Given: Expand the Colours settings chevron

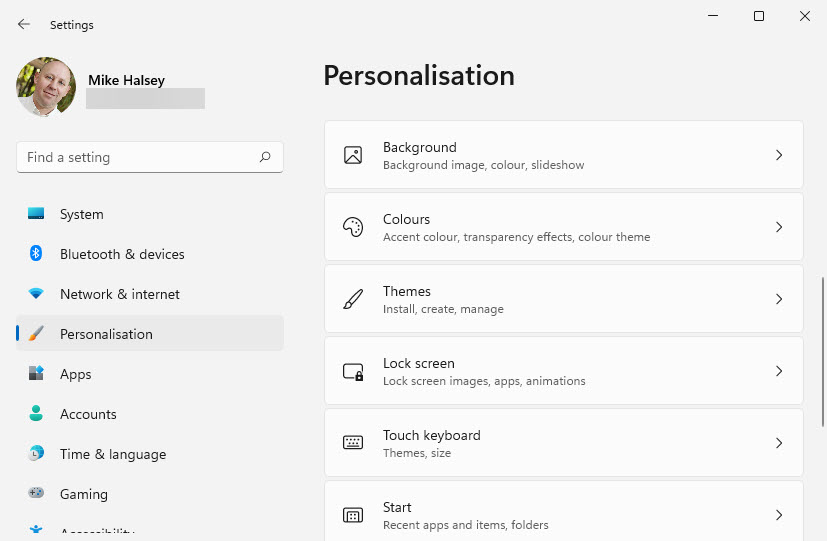Looking at the screenshot, I should pyautogui.click(x=779, y=227).
